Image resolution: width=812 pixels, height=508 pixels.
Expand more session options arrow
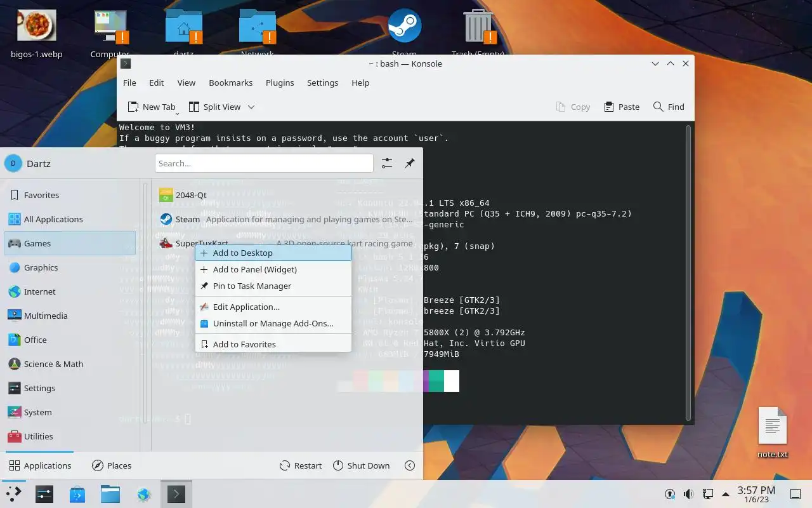click(410, 465)
